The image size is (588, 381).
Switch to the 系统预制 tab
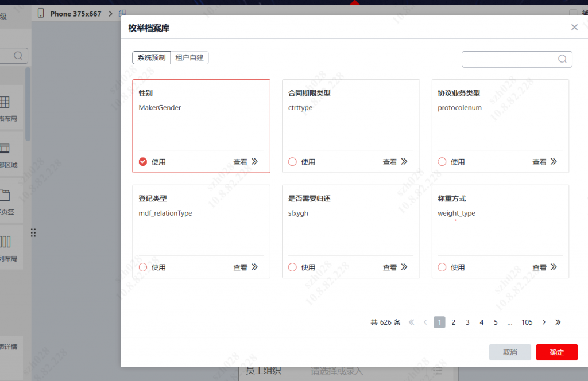click(x=151, y=57)
